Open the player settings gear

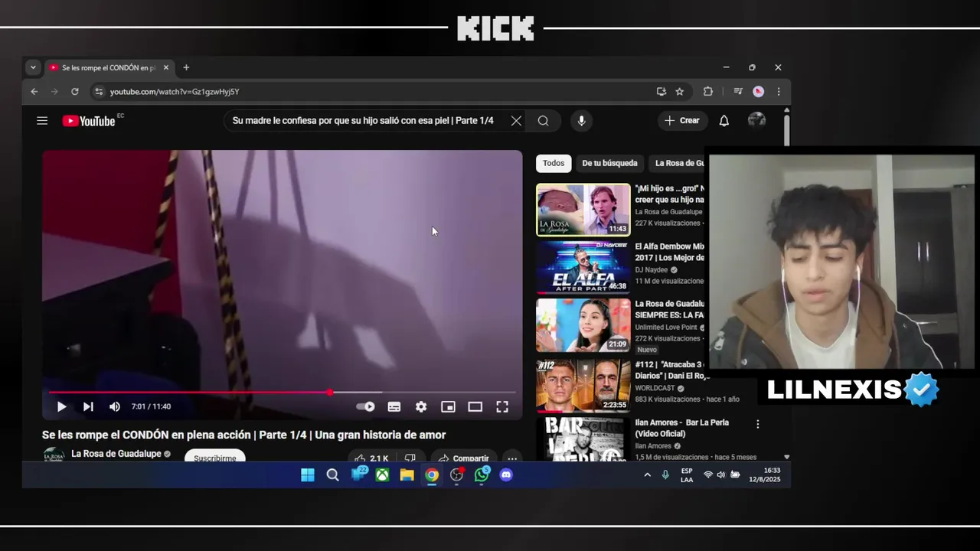(421, 407)
